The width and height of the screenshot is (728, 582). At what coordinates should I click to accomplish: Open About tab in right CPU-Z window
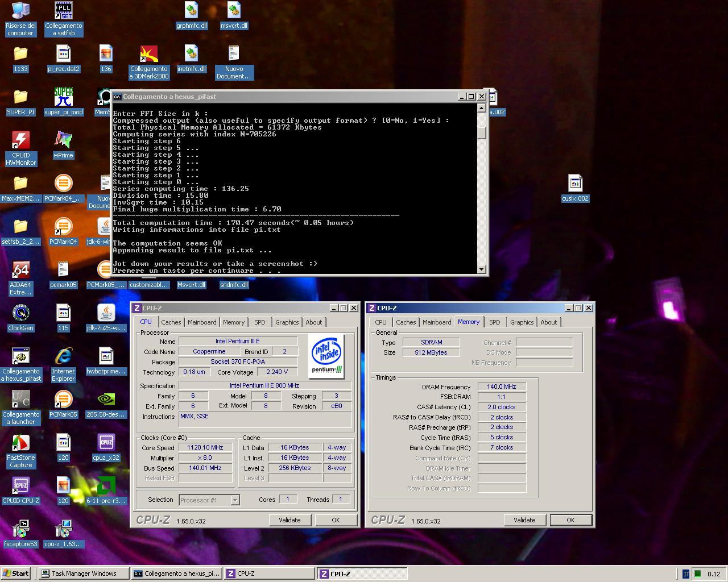(549, 322)
